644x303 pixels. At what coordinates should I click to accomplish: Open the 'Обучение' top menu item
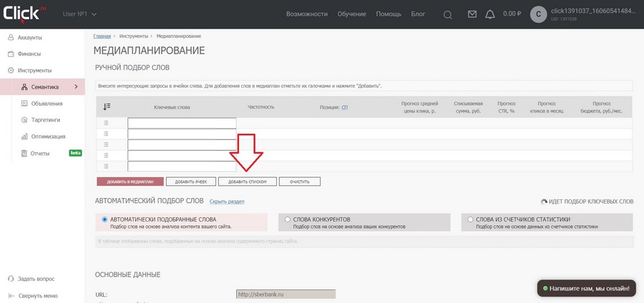(x=351, y=14)
